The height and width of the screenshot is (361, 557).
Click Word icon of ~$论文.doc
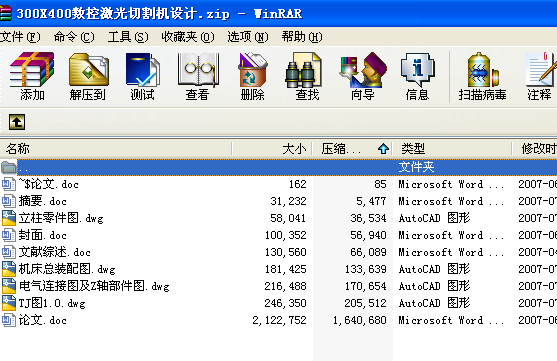[x=9, y=184]
